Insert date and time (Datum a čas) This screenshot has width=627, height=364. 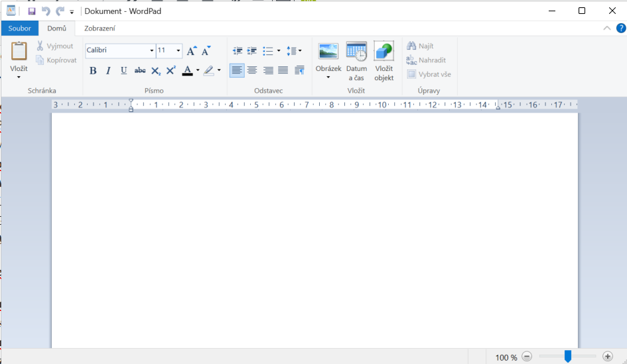click(x=356, y=52)
